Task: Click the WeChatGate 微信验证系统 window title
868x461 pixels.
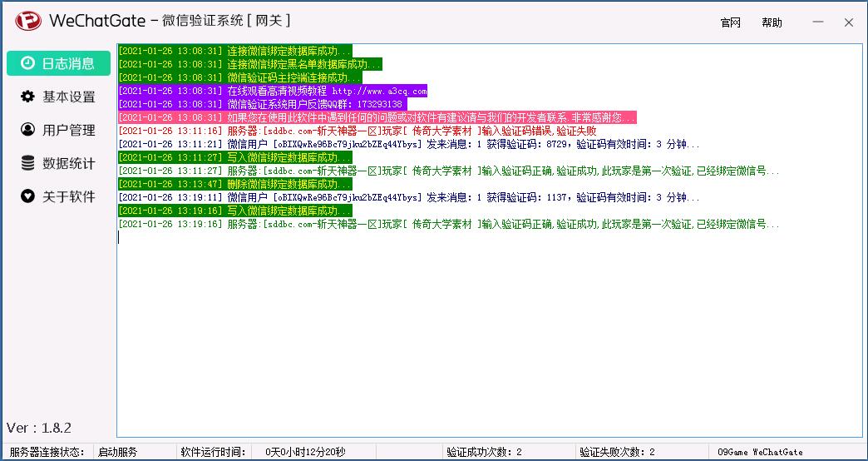Action: click(170, 21)
